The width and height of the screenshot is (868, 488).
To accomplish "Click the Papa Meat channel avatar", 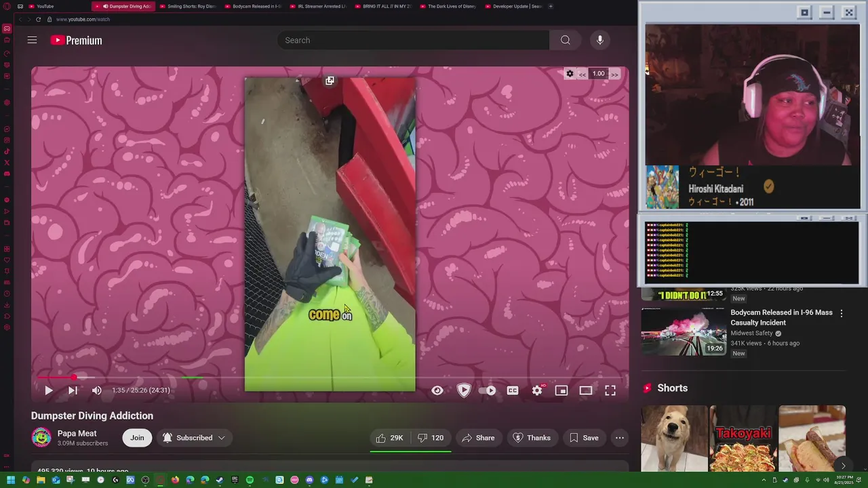I will [41, 438].
